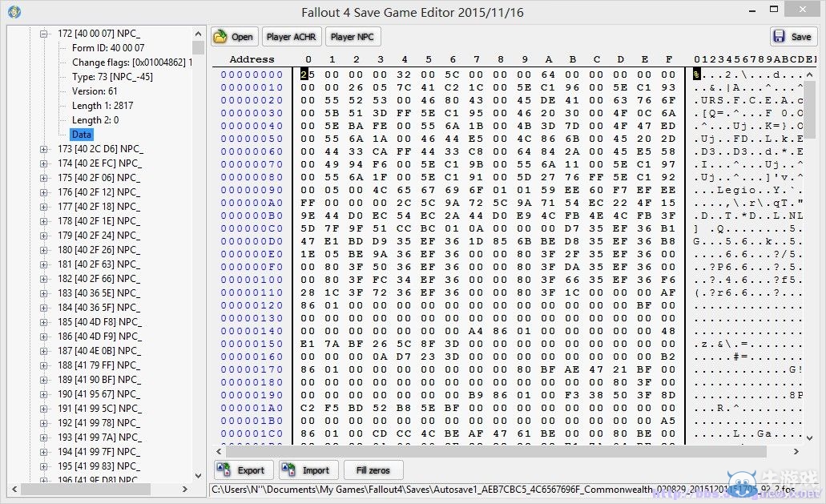
Task: Minimize the Save Game Editor window
Action: 752,10
